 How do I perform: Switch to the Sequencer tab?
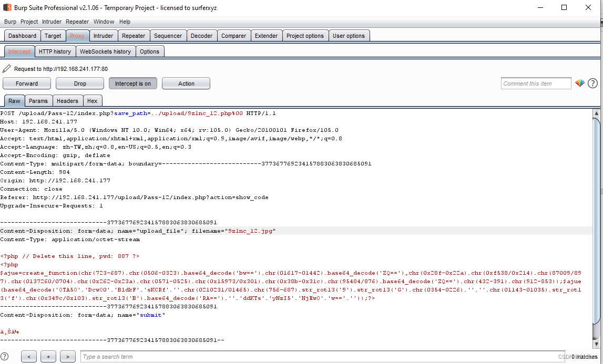click(x=168, y=36)
